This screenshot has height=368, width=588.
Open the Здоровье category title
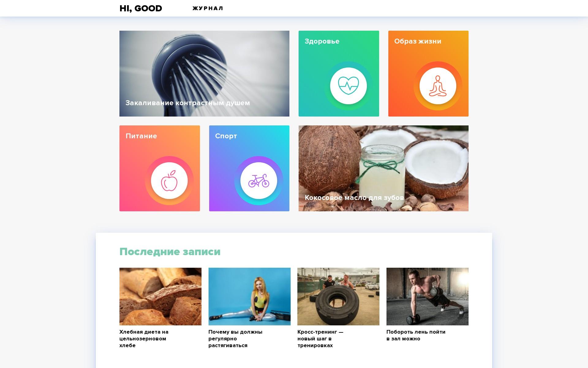point(322,41)
